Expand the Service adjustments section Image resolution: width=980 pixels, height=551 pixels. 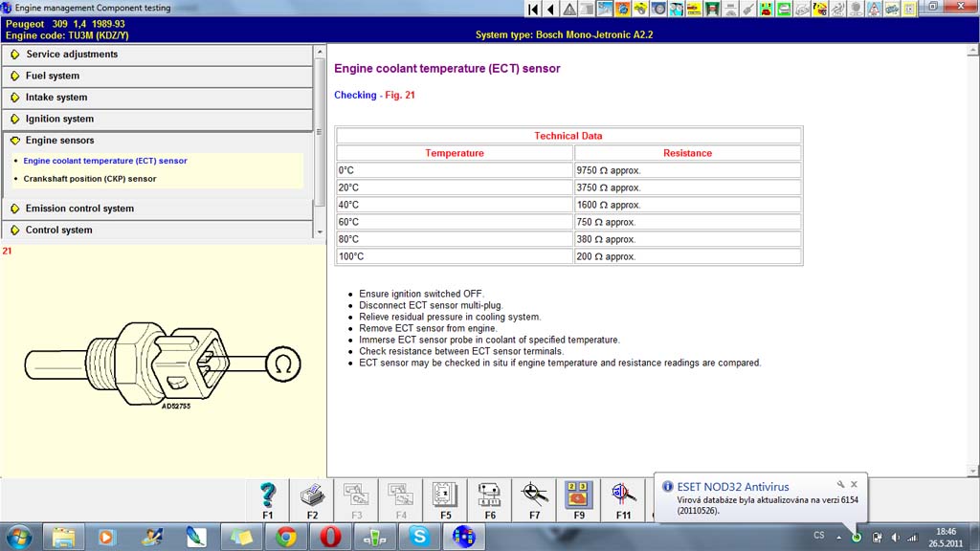[x=71, y=55]
